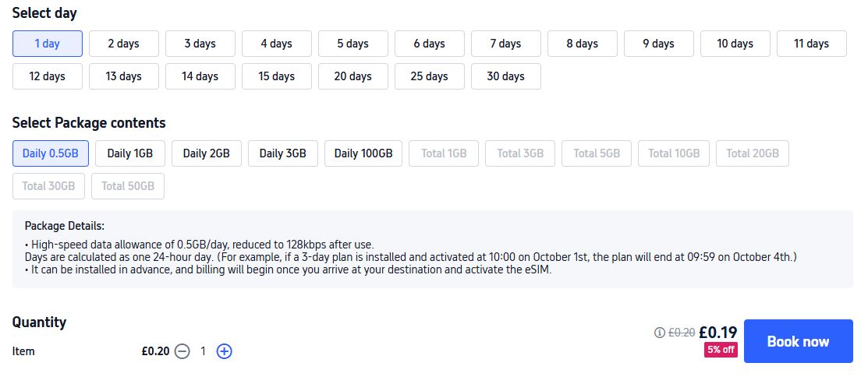The image size is (868, 377).
Task: Select the 1 day option
Action: [48, 44]
